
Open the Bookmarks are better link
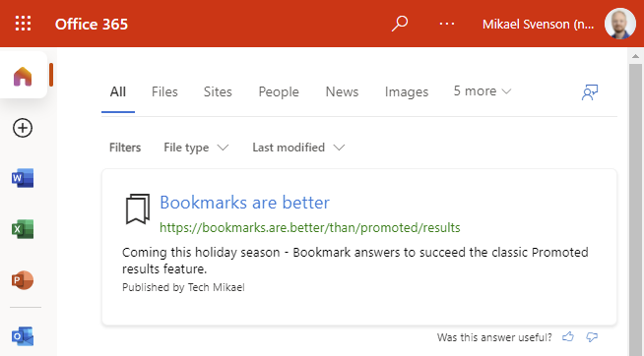[244, 203]
